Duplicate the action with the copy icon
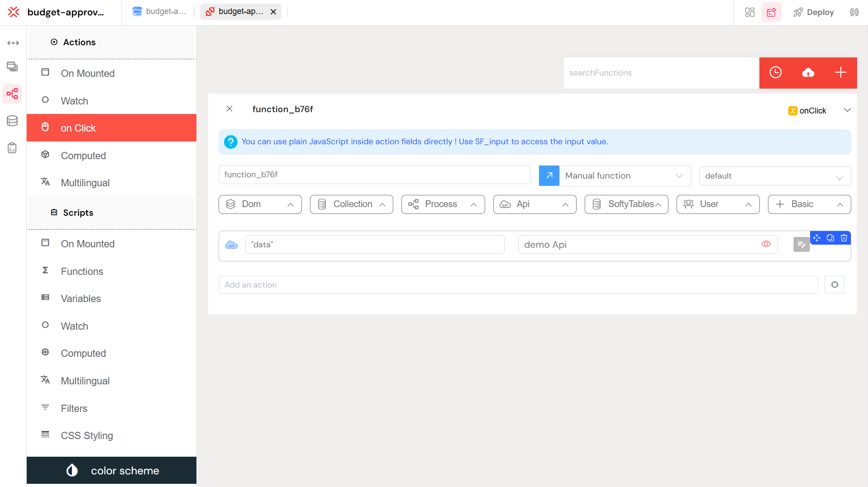 point(830,238)
